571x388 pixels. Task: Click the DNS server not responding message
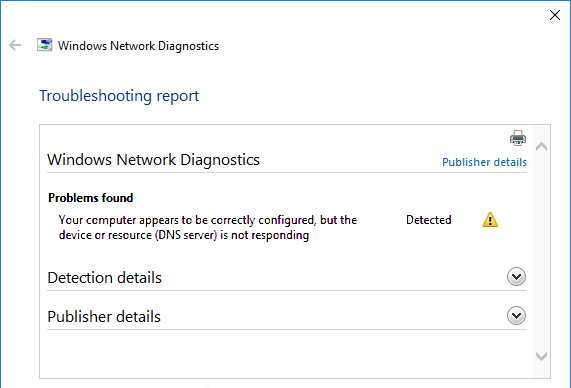tap(208, 227)
